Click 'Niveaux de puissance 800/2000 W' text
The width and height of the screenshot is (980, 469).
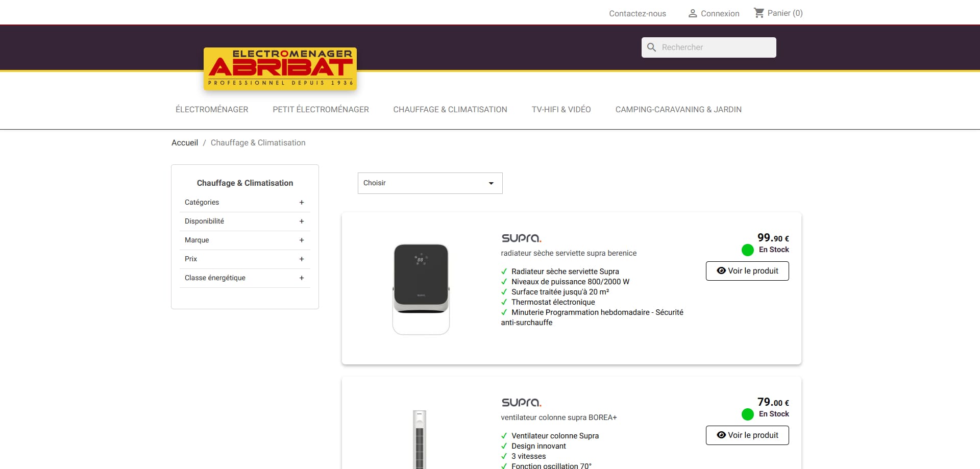tap(571, 282)
